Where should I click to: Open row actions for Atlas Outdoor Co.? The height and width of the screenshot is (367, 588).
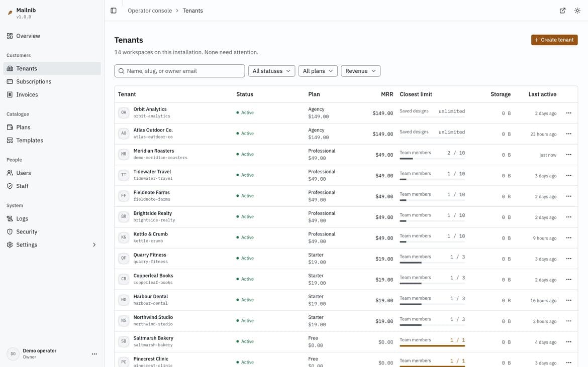point(568,134)
